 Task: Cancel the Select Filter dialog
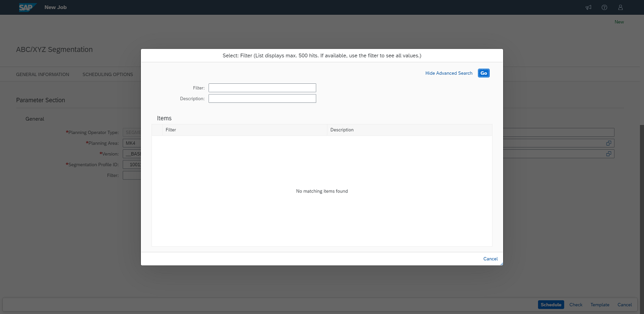tap(490, 259)
